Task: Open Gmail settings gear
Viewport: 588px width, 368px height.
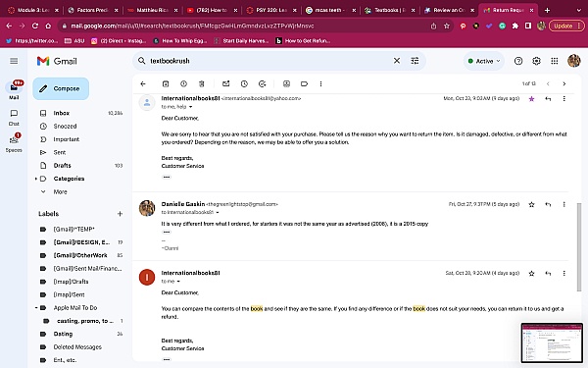Action: (536, 61)
